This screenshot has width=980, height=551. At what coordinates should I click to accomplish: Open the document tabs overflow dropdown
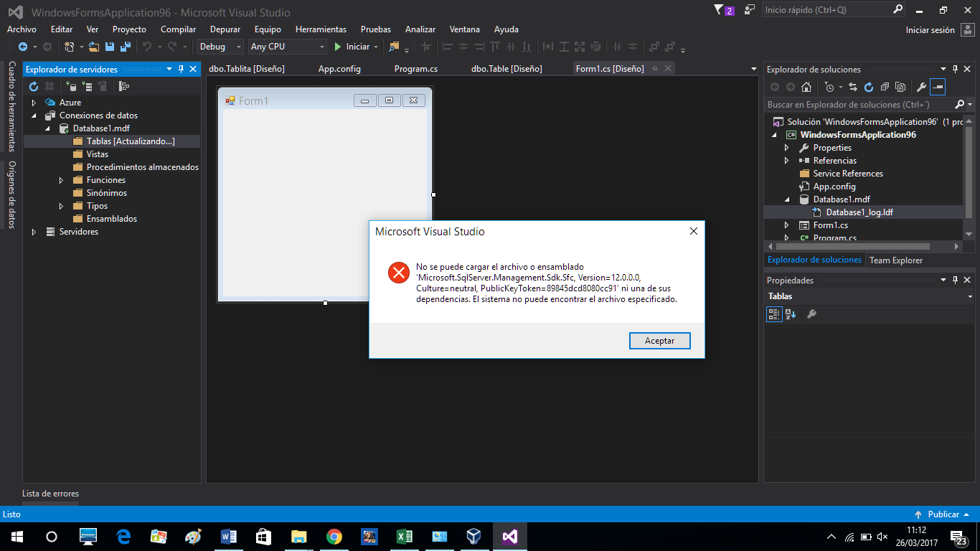753,69
